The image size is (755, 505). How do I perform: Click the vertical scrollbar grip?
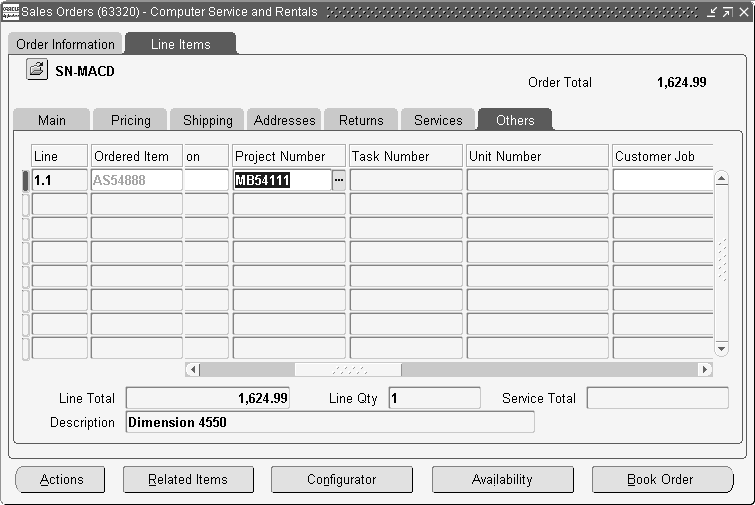click(x=722, y=260)
